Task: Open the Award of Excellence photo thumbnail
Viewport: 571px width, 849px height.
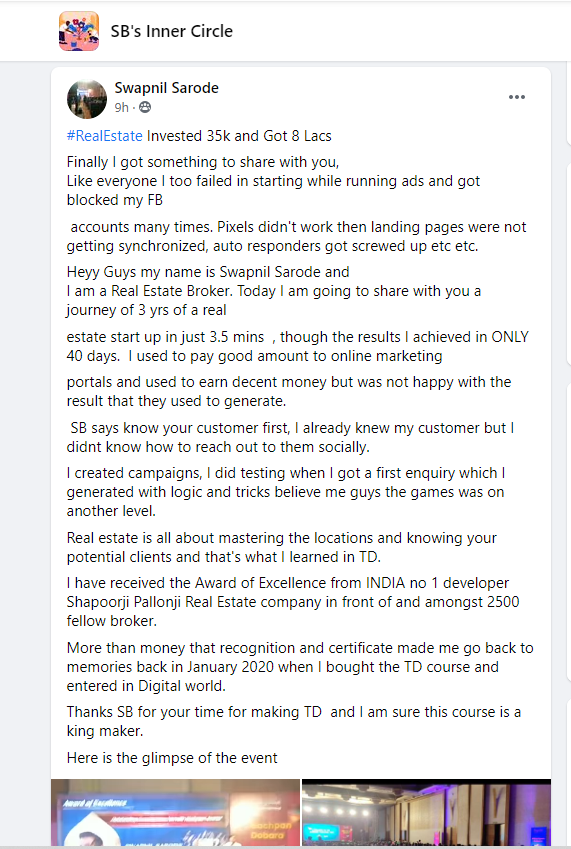Action: pyautogui.click(x=175, y=812)
